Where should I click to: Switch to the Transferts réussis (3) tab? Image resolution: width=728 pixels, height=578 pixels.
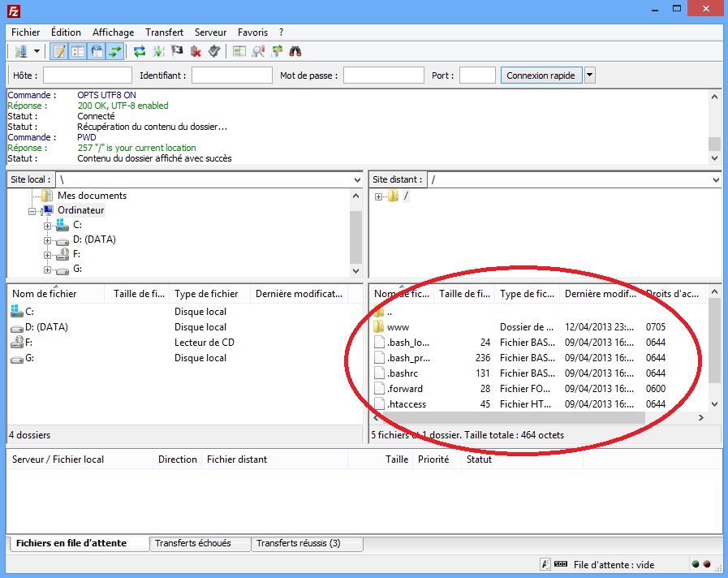point(307,543)
